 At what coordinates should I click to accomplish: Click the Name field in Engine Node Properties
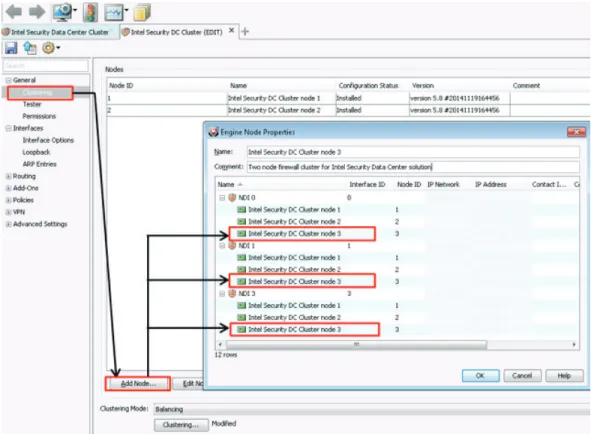[x=413, y=152]
